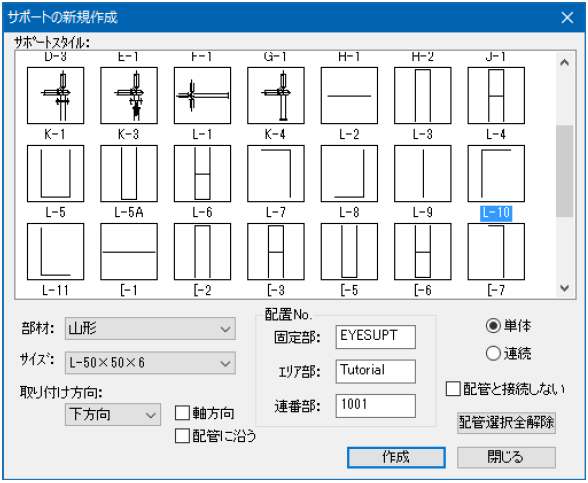
Task: Select the K-1 support style thumbnail
Action: click(x=56, y=96)
